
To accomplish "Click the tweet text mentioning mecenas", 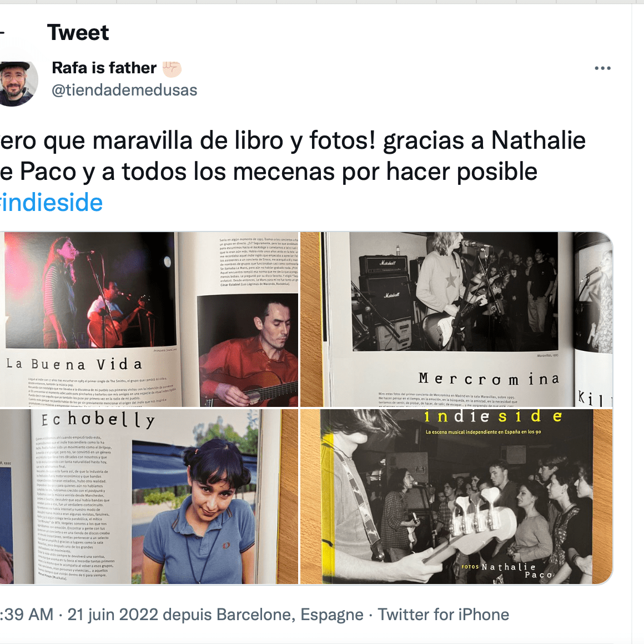I will pos(269,171).
